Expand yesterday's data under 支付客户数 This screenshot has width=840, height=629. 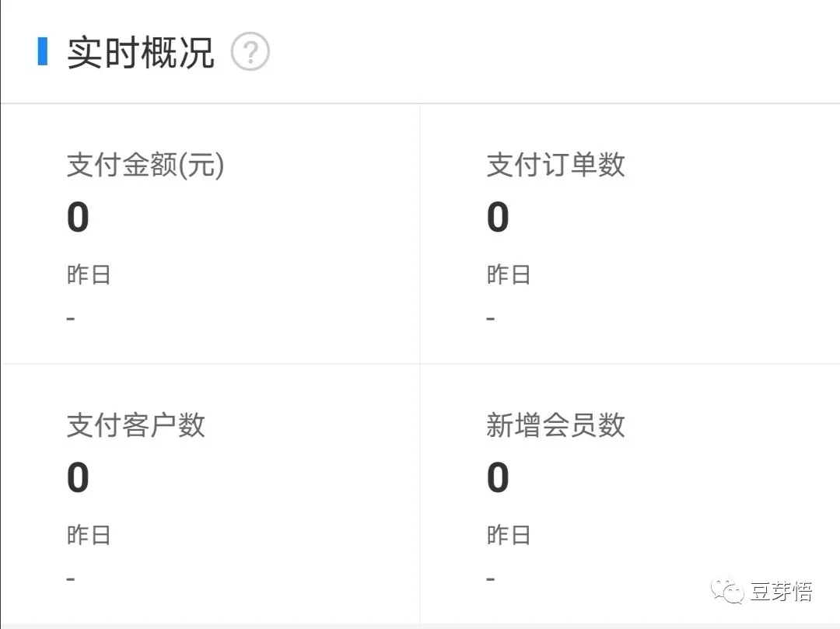pyautogui.click(x=88, y=535)
